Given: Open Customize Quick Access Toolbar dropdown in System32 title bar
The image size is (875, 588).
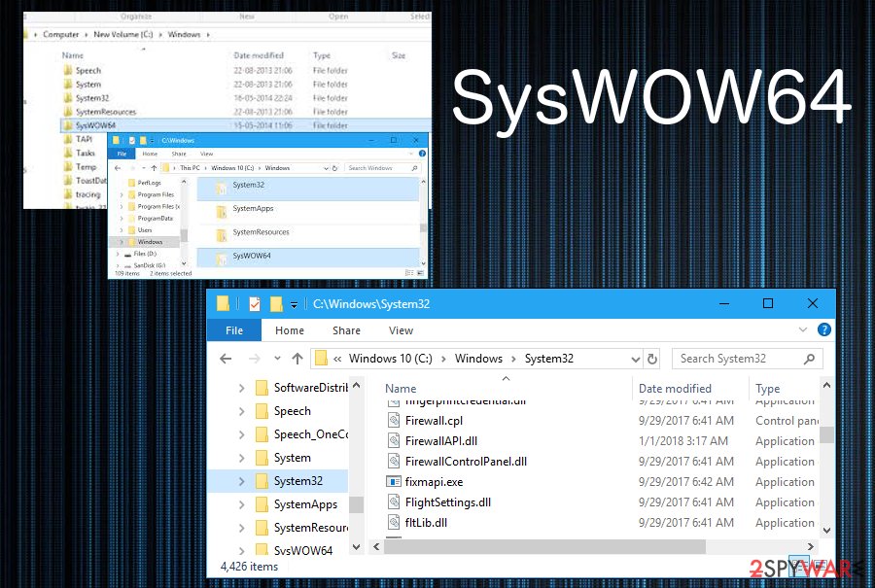Looking at the screenshot, I should [294, 304].
